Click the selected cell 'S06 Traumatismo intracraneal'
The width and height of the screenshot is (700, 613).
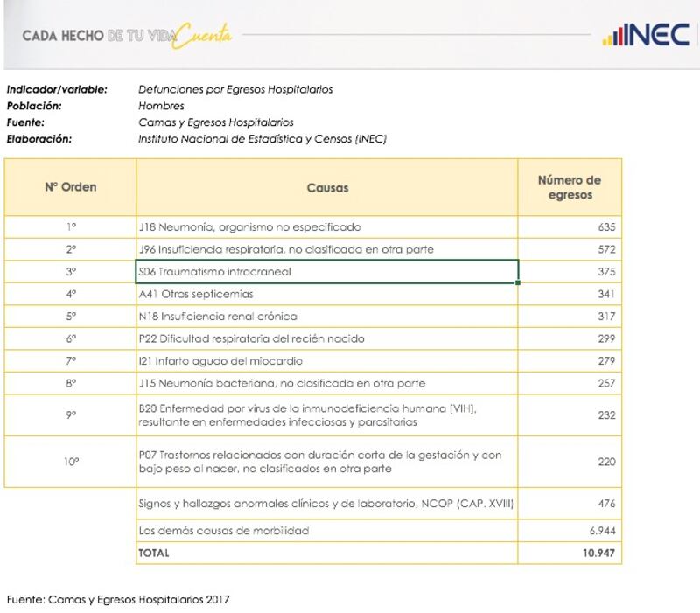tap(327, 272)
